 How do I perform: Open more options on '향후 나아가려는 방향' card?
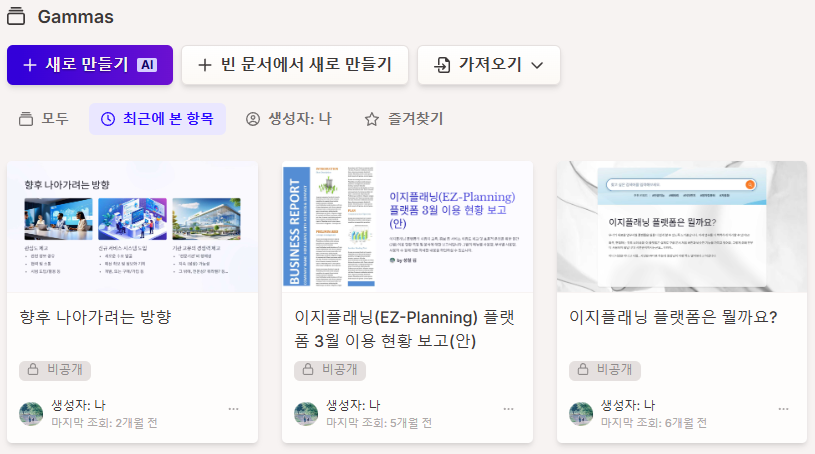point(234,409)
